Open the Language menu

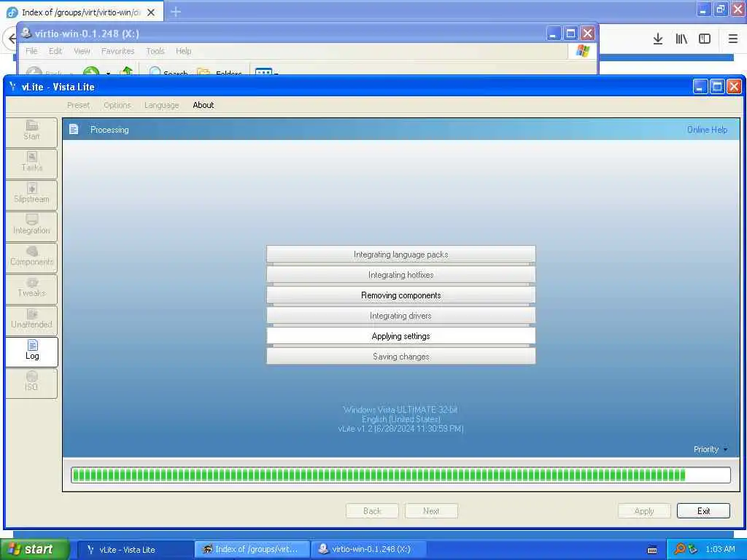161,105
